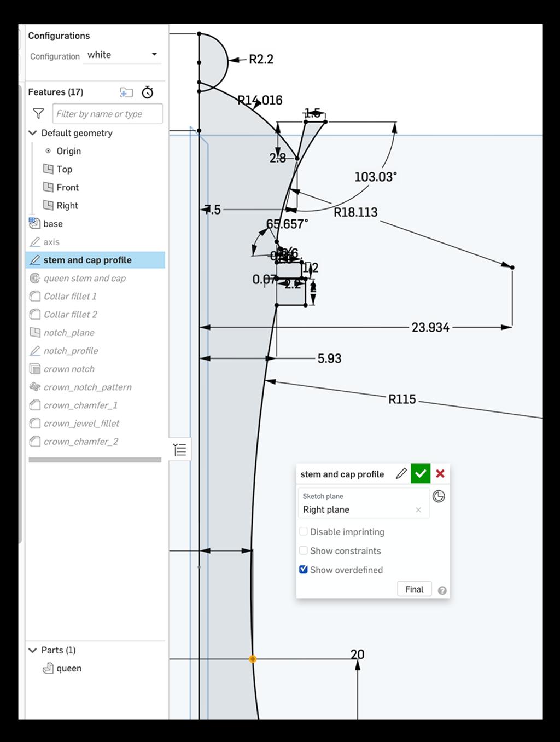Open the rollback history clock icon

147,92
